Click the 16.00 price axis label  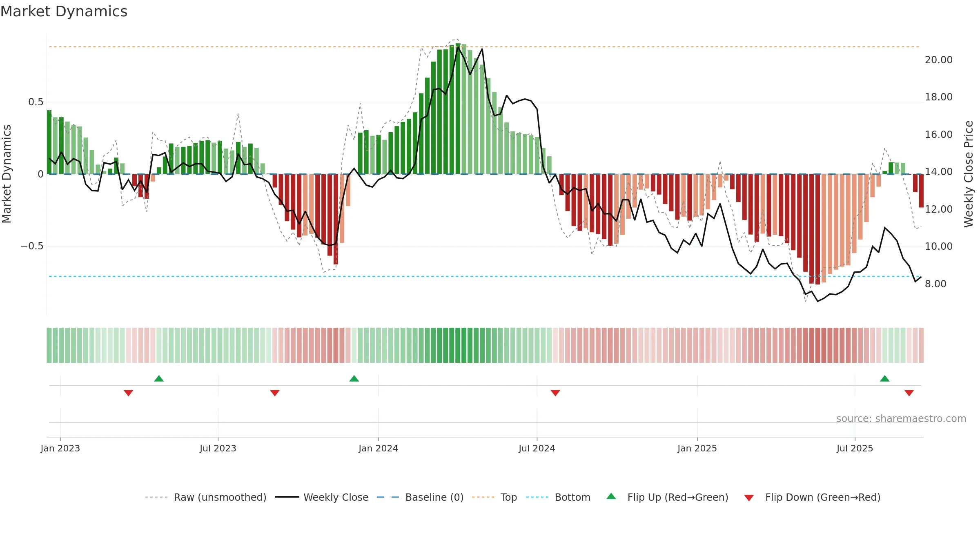[x=939, y=135]
